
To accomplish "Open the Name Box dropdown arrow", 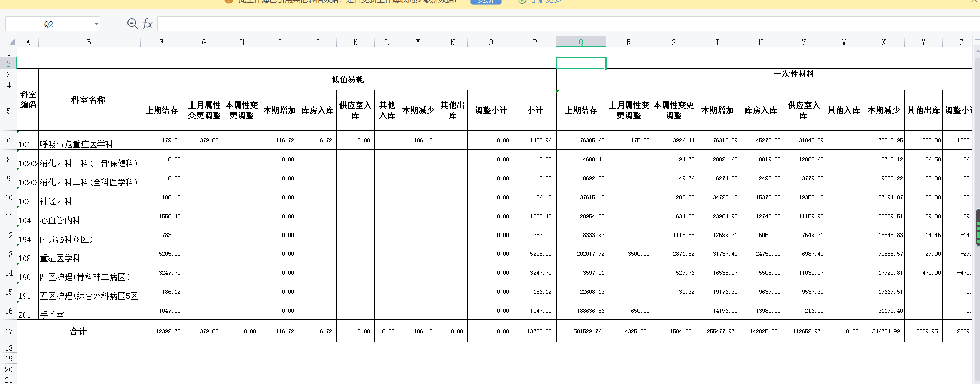I will (96, 24).
